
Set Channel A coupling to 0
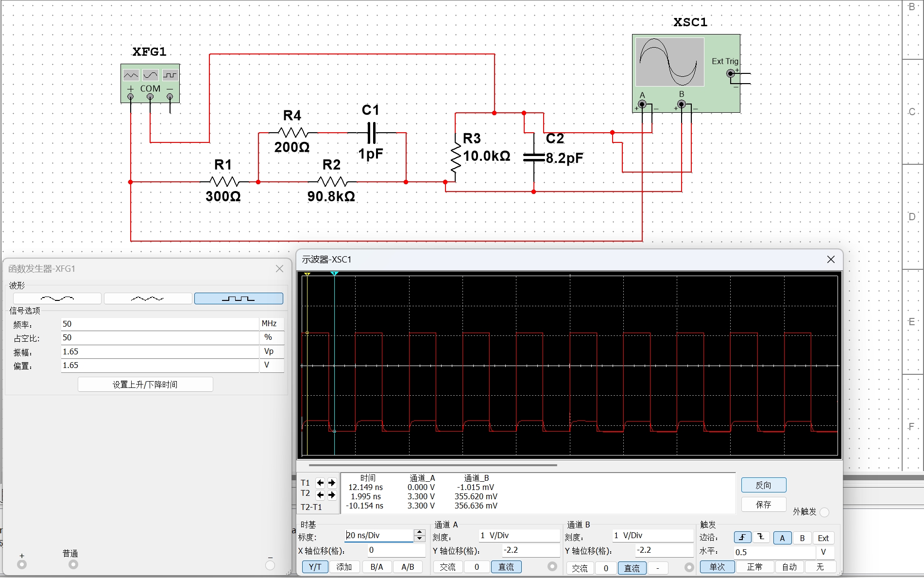click(477, 567)
